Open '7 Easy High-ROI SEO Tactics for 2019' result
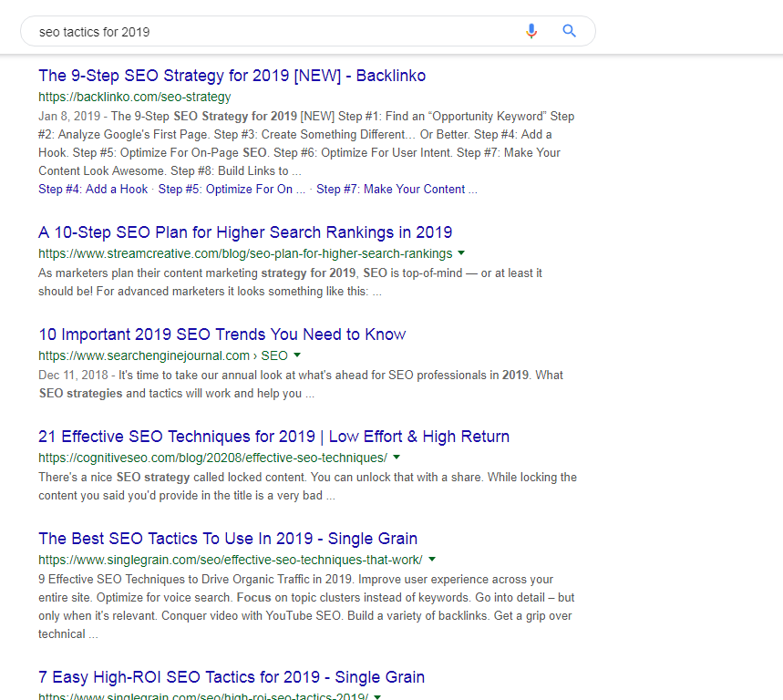Viewport: 783px width, 700px height. (232, 677)
